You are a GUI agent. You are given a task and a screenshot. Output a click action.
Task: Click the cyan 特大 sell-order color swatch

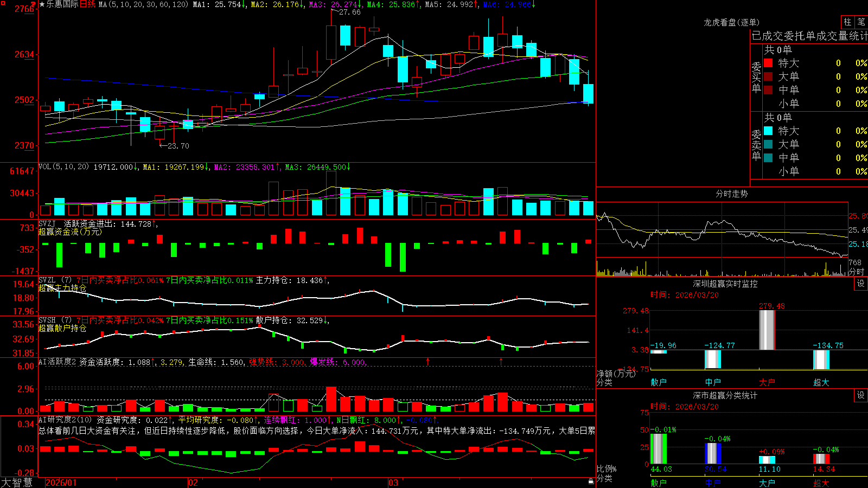click(x=768, y=131)
